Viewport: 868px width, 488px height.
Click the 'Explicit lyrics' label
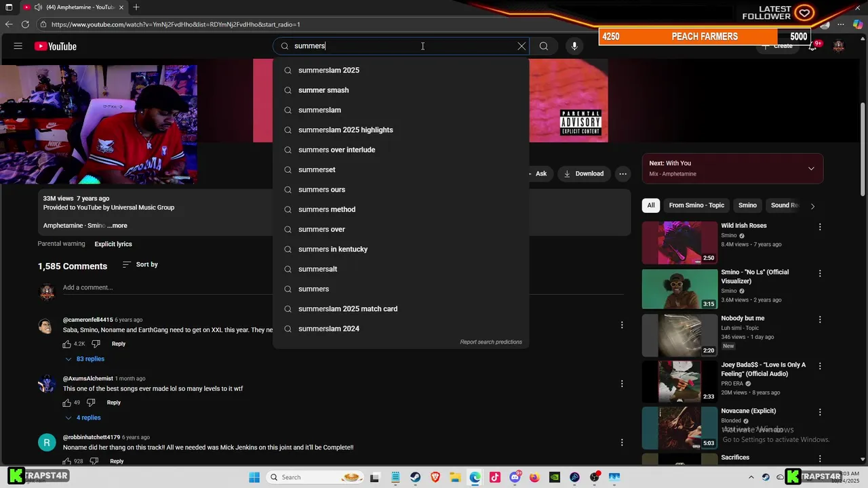pos(113,244)
